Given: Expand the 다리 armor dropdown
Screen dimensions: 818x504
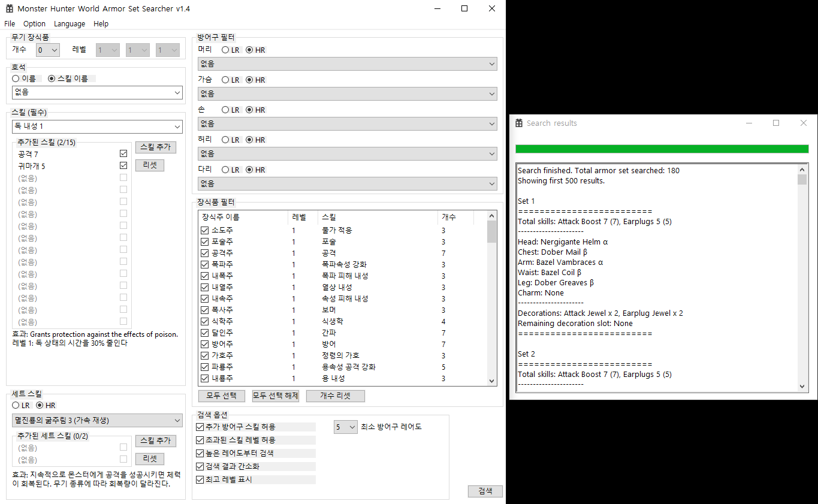Looking at the screenshot, I should tap(348, 183).
